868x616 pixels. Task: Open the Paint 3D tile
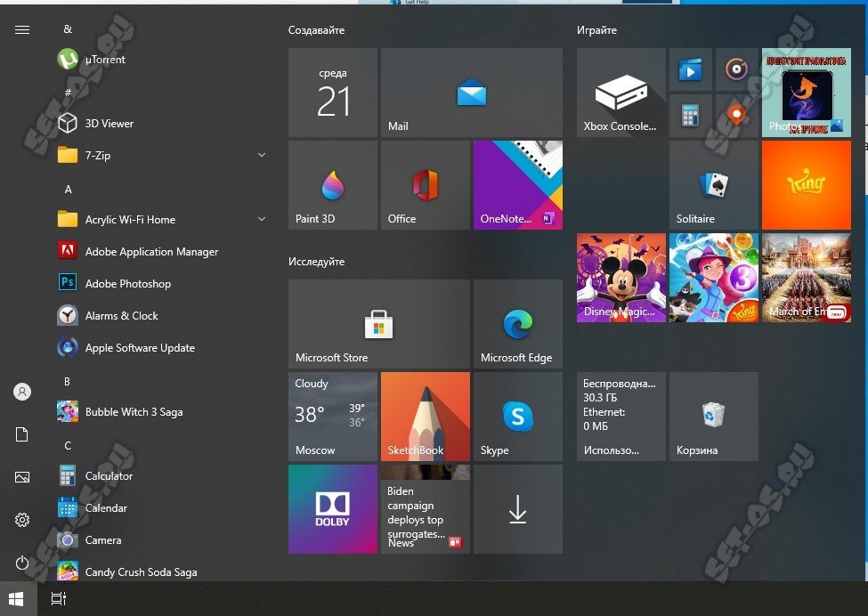(x=333, y=185)
